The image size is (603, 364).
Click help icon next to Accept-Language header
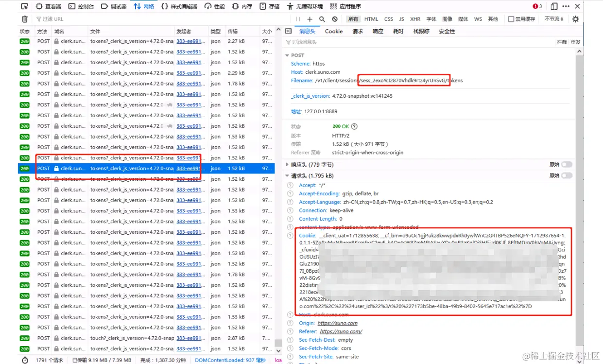[x=290, y=202]
